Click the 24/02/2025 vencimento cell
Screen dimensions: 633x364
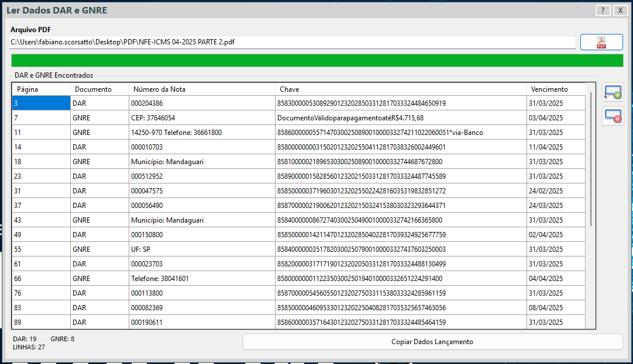click(x=556, y=191)
